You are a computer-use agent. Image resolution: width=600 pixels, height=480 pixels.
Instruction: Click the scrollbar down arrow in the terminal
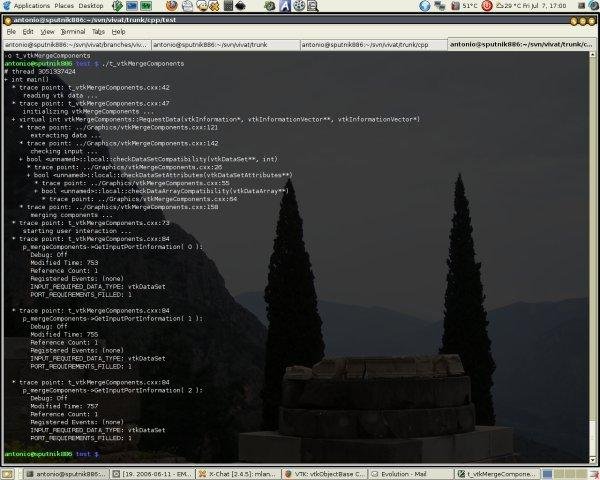(592, 460)
